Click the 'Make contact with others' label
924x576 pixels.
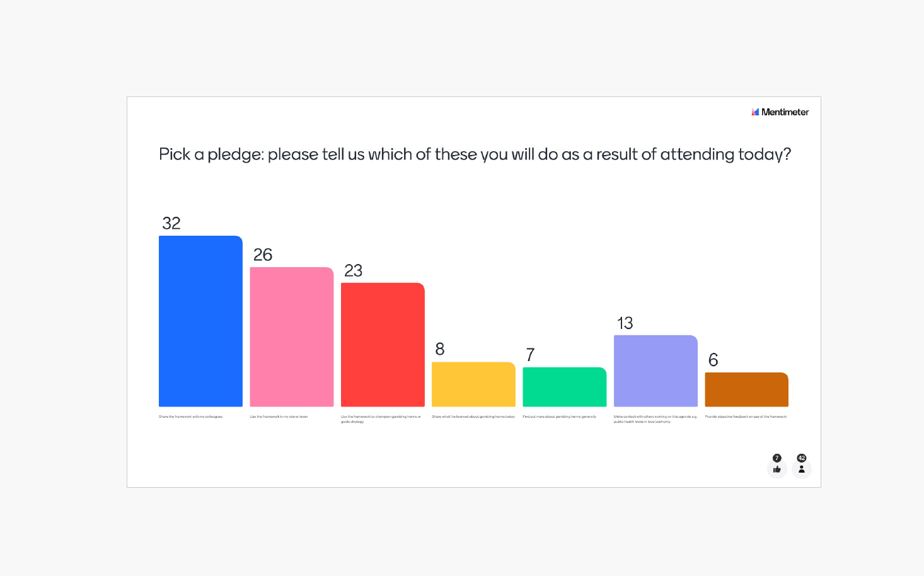pyautogui.click(x=655, y=419)
